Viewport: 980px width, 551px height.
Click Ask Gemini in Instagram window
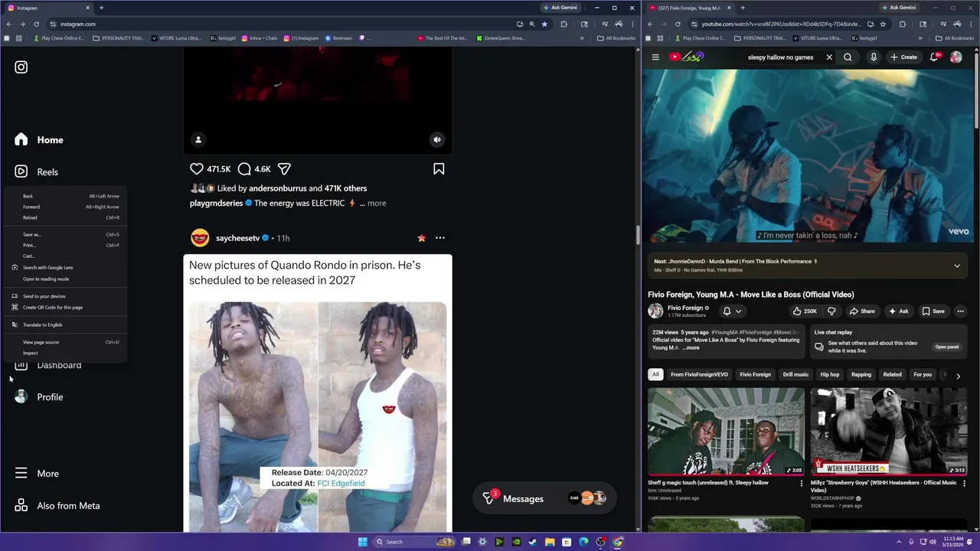(560, 8)
